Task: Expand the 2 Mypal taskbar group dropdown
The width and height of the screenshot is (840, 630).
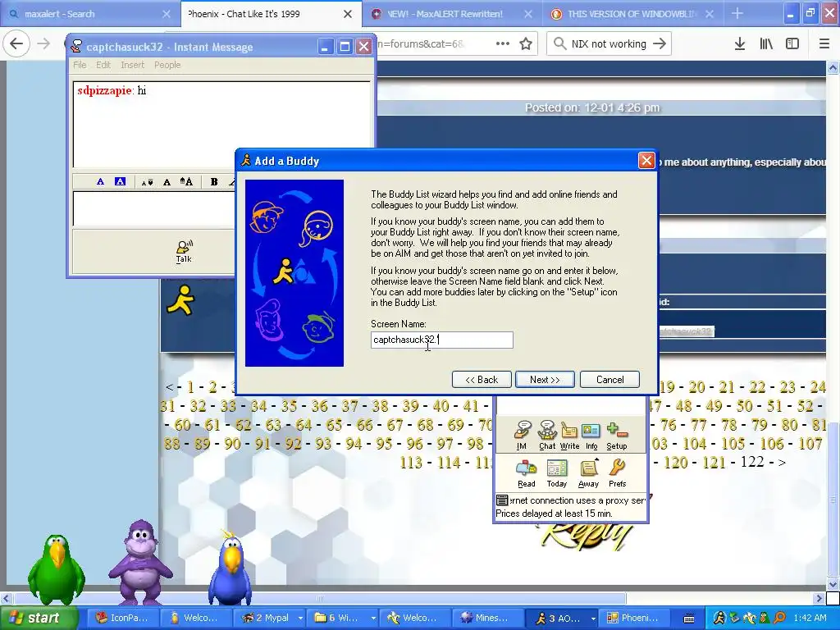Action: (x=300, y=619)
